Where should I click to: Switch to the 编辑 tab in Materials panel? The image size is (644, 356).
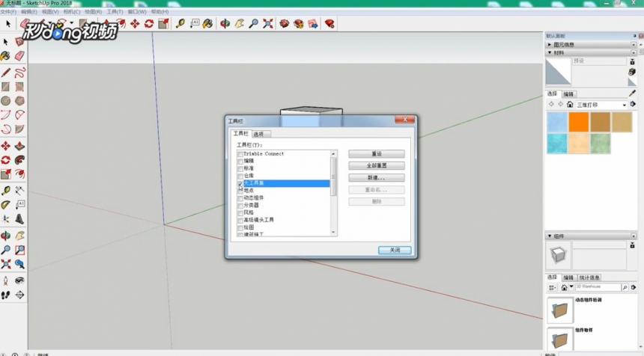[568, 94]
